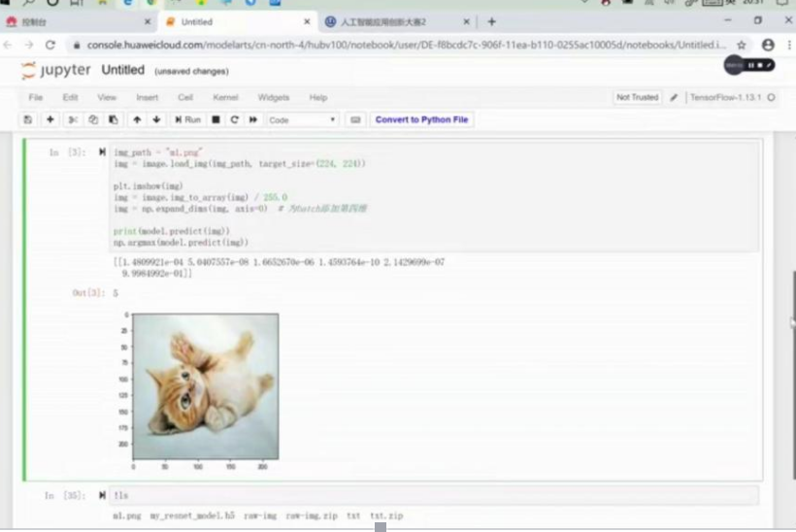
Task: Move the selected cell down
Action: coord(155,119)
